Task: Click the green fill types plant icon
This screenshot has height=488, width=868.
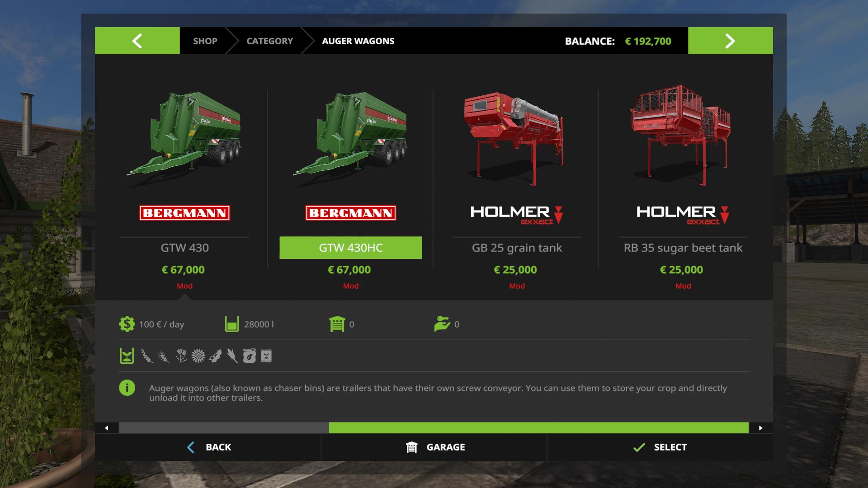Action: 127,356
